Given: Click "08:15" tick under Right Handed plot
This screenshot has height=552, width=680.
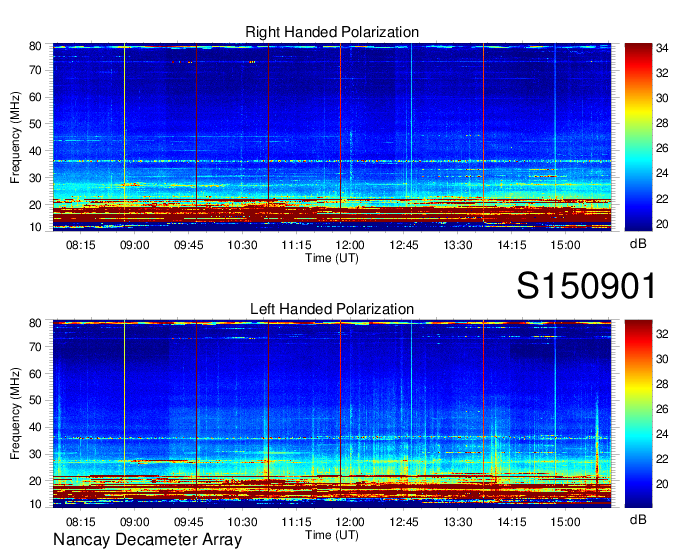Looking at the screenshot, I should point(81,245).
